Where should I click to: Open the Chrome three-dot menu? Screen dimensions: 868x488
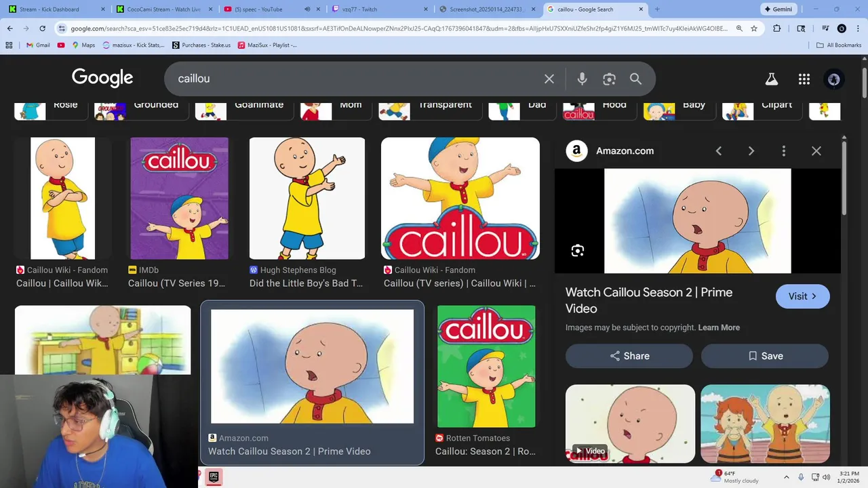(x=857, y=28)
